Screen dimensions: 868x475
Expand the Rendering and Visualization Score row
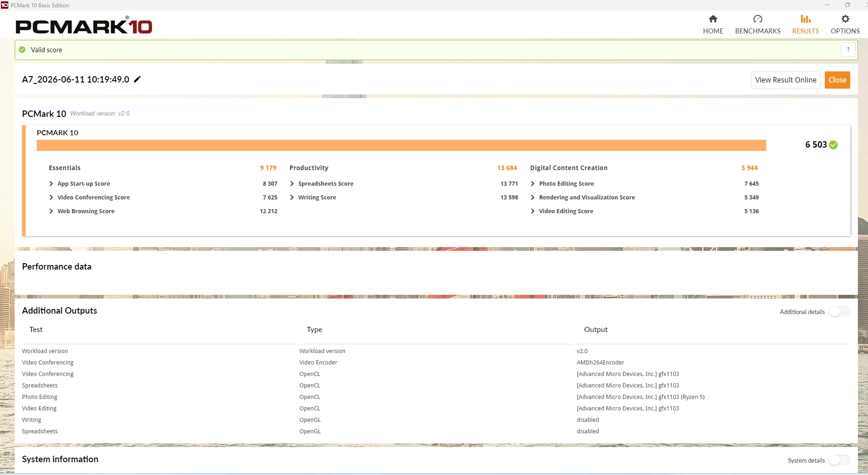[532, 197]
